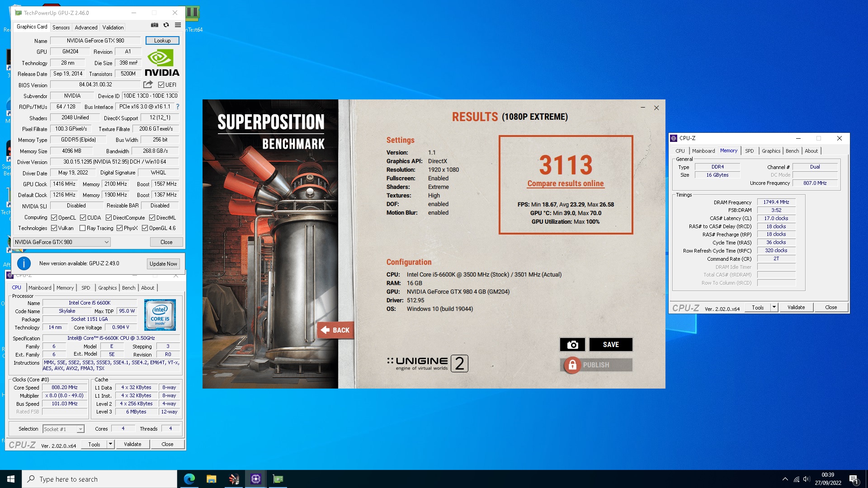The width and height of the screenshot is (868, 488).
Task: Open the Action Center notifications icon
Action: tap(854, 479)
